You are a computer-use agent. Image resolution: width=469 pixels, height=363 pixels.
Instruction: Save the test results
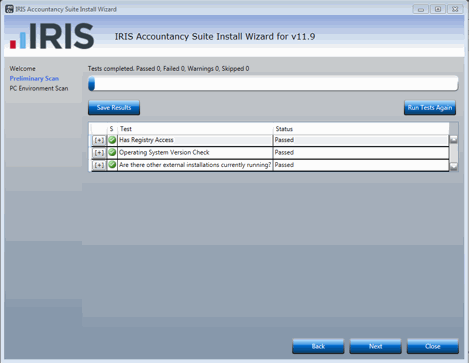(x=114, y=108)
